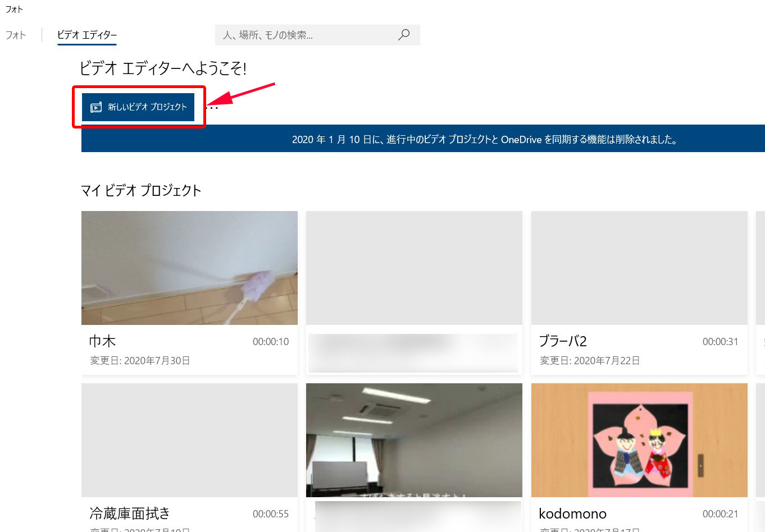Open the kodomono hina doll thumbnail
Viewport: 765px width, 532px height.
[x=639, y=440]
